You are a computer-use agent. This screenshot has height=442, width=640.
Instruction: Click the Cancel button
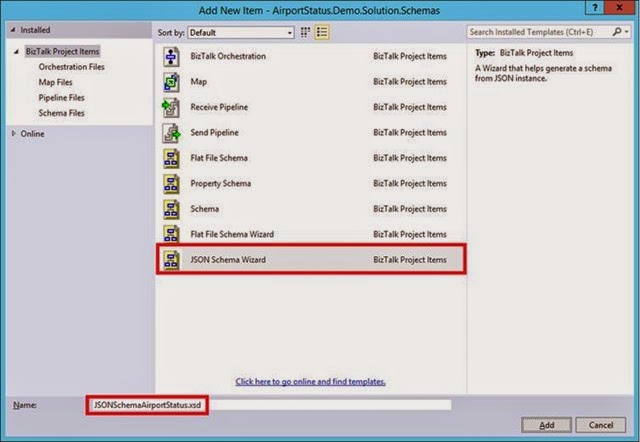600,425
